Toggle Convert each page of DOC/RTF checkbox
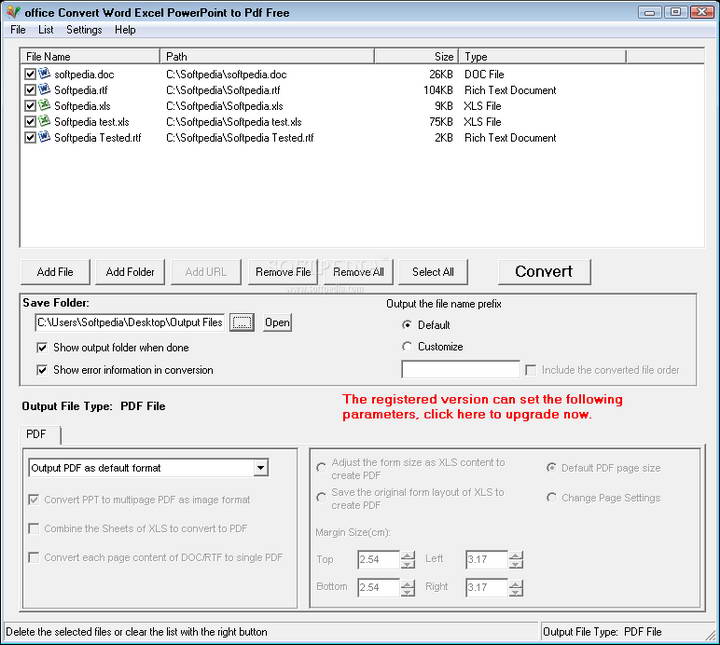The width and height of the screenshot is (720, 645). tap(34, 557)
